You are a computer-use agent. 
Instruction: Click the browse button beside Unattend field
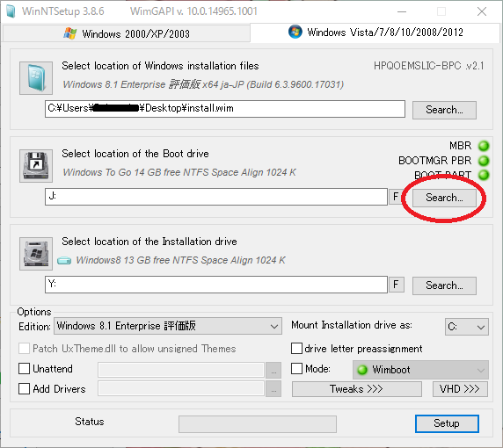click(273, 371)
